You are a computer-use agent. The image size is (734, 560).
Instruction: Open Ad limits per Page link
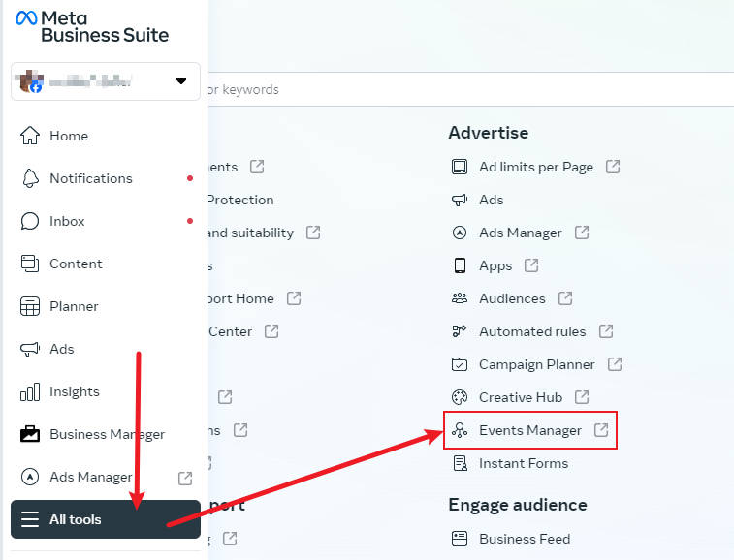[535, 167]
